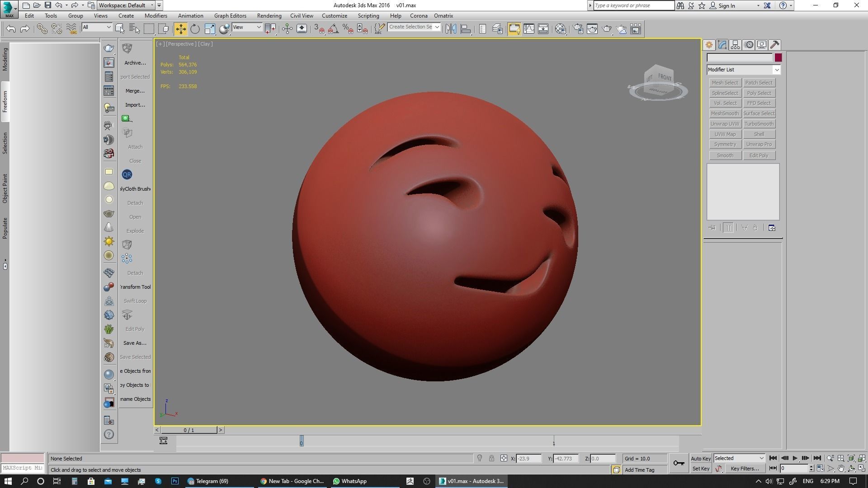Open the Utilities hammer panel tab
Image resolution: width=868 pixels, height=488 pixels.
click(x=775, y=45)
